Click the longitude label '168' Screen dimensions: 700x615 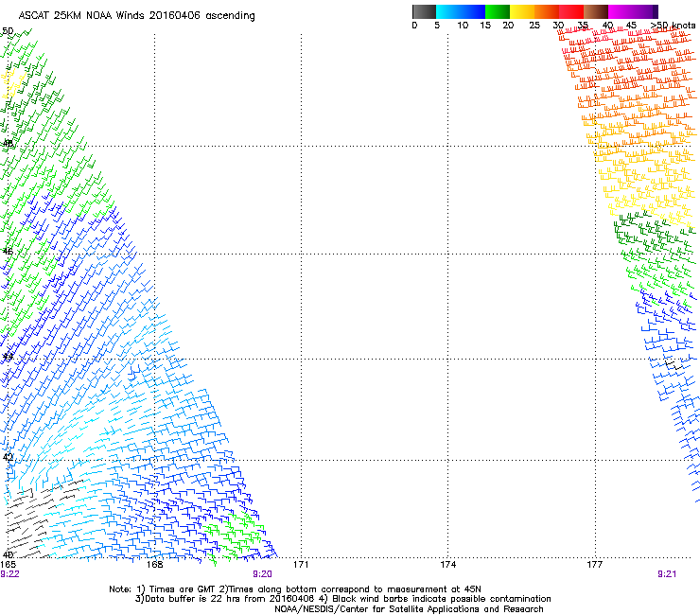[x=154, y=565]
